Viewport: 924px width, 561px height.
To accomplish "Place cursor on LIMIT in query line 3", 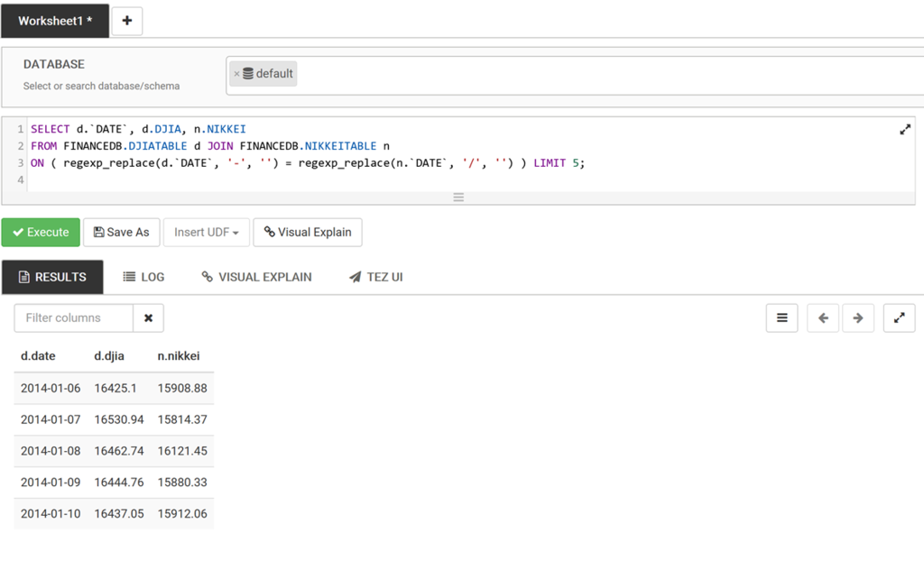I will [x=550, y=163].
